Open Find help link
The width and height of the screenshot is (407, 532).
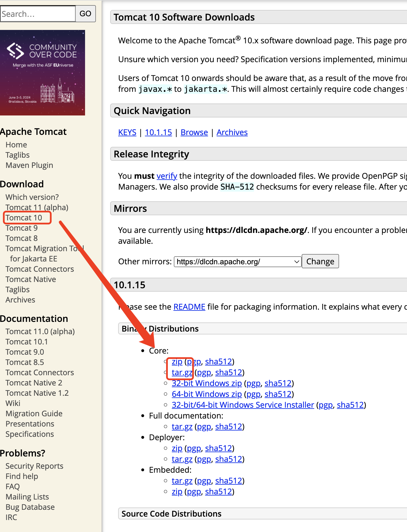tap(22, 476)
